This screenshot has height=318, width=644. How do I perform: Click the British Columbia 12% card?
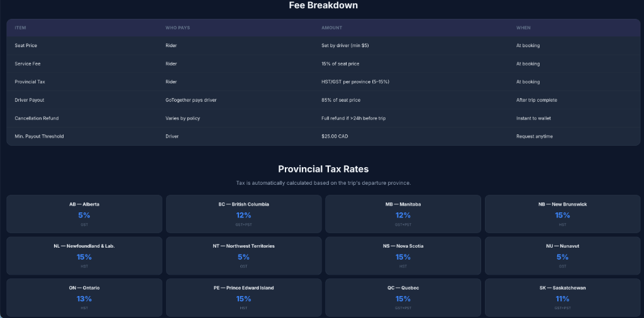[x=243, y=214]
